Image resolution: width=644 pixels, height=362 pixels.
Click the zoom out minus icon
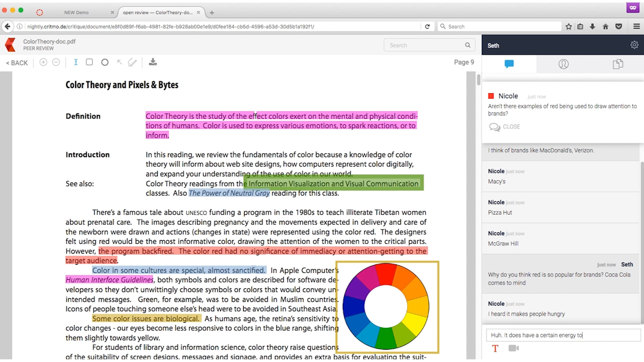pyautogui.click(x=56, y=62)
